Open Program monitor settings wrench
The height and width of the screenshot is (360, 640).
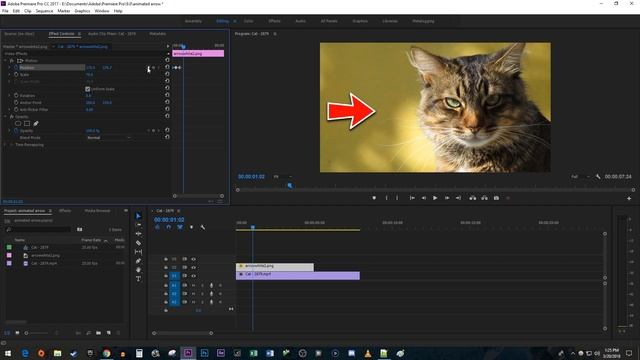(598, 177)
